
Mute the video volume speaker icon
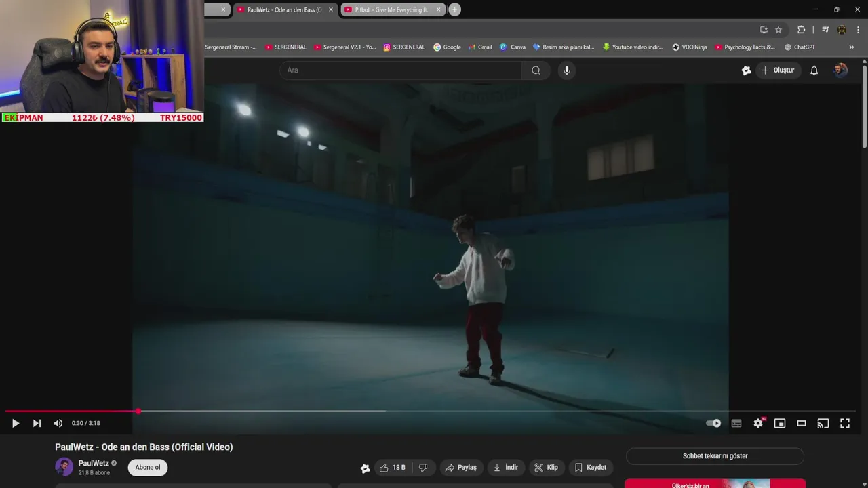pos(58,423)
